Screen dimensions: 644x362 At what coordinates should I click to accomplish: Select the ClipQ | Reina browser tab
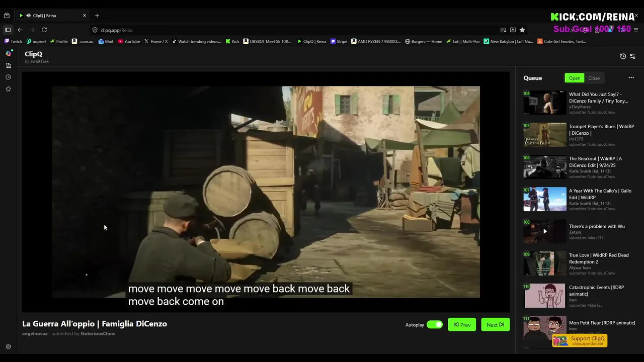pyautogui.click(x=52, y=16)
